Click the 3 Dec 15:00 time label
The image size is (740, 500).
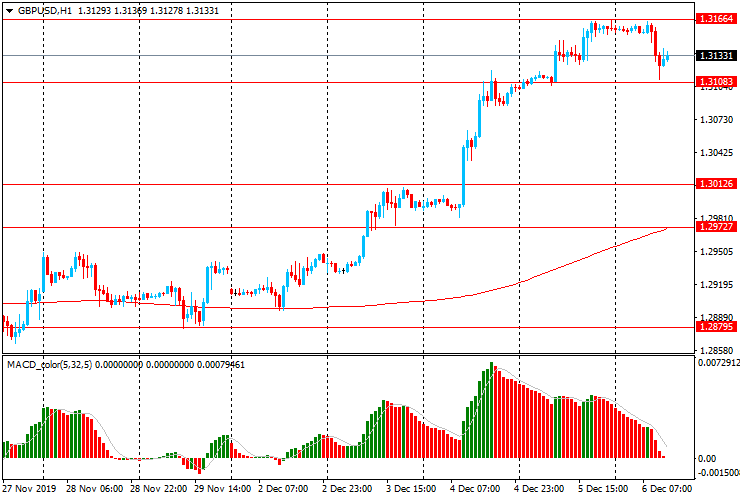(x=411, y=489)
